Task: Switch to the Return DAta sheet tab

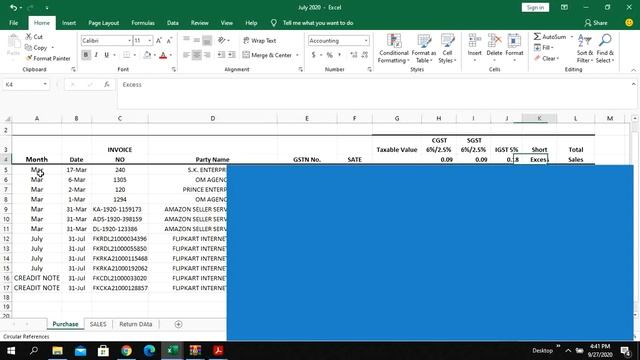Action: (136, 324)
